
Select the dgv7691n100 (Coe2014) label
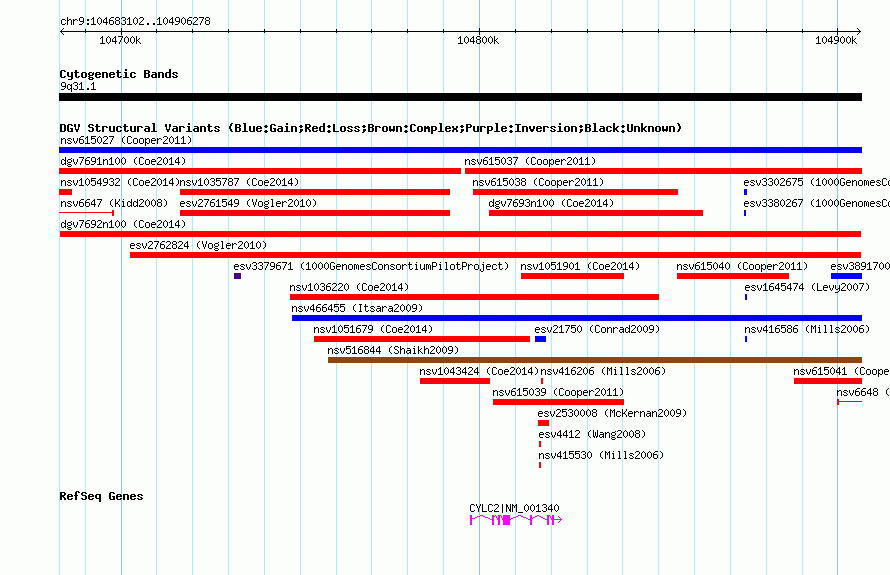click(123, 161)
